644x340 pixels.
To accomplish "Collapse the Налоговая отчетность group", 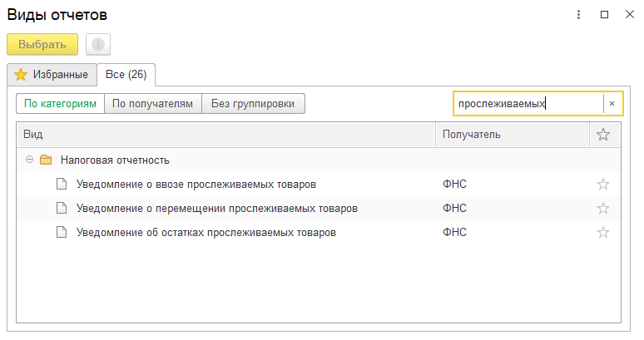I will tap(29, 160).
